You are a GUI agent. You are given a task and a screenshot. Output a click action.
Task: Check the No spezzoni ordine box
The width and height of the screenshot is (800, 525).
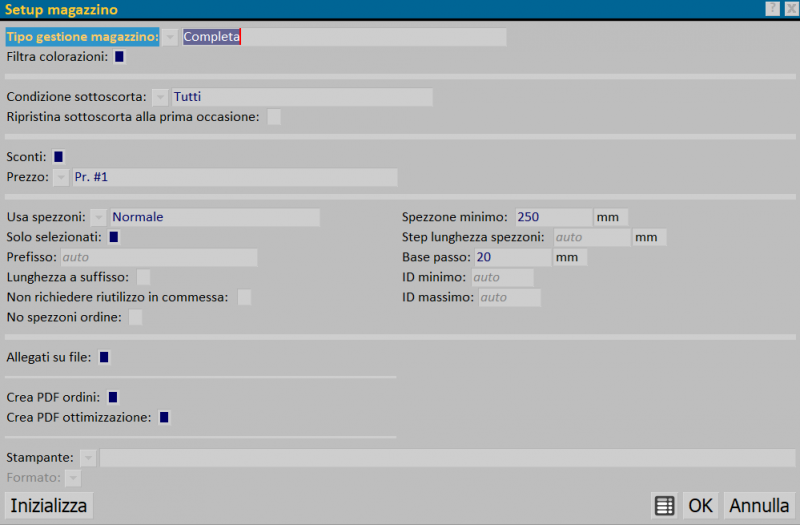pos(135,317)
